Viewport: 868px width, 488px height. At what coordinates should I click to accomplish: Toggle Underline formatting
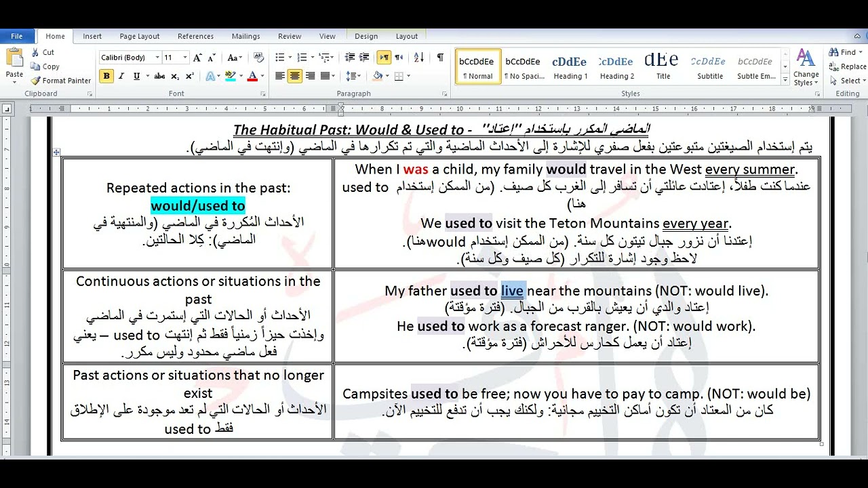point(137,76)
